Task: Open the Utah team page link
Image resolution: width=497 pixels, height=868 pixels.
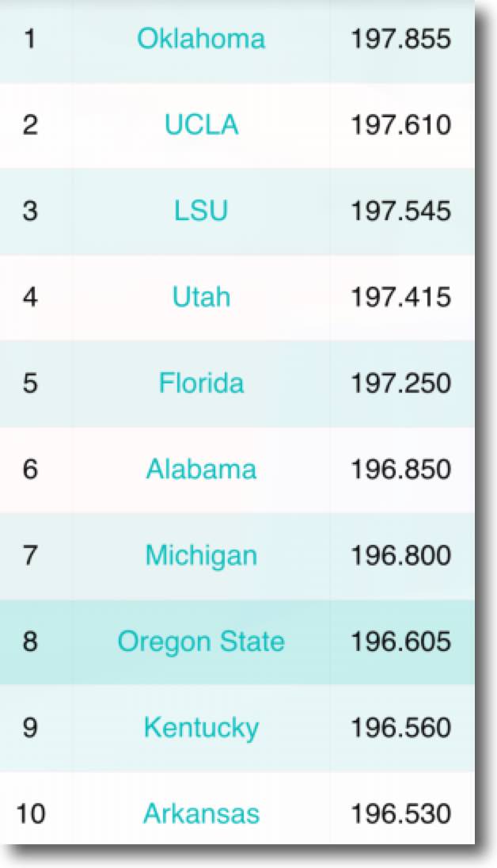Action: [x=201, y=297]
